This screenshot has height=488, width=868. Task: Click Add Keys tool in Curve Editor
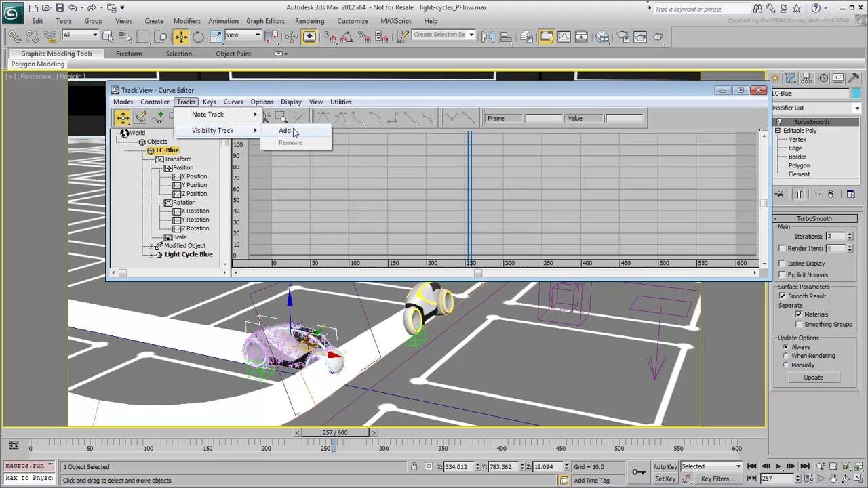tap(159, 118)
